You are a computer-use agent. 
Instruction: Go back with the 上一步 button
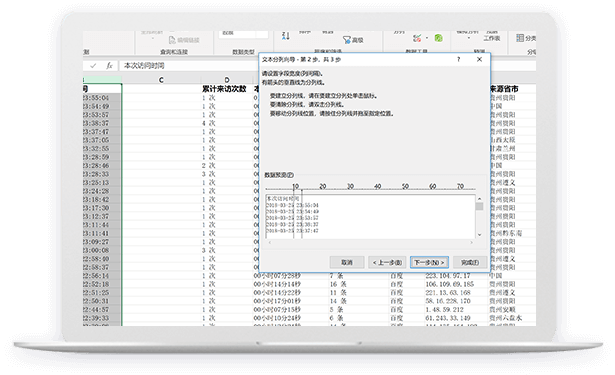387,262
